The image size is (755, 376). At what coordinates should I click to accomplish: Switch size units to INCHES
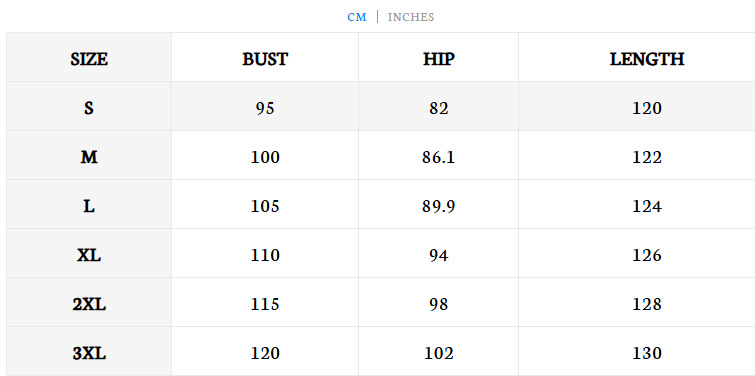411,17
